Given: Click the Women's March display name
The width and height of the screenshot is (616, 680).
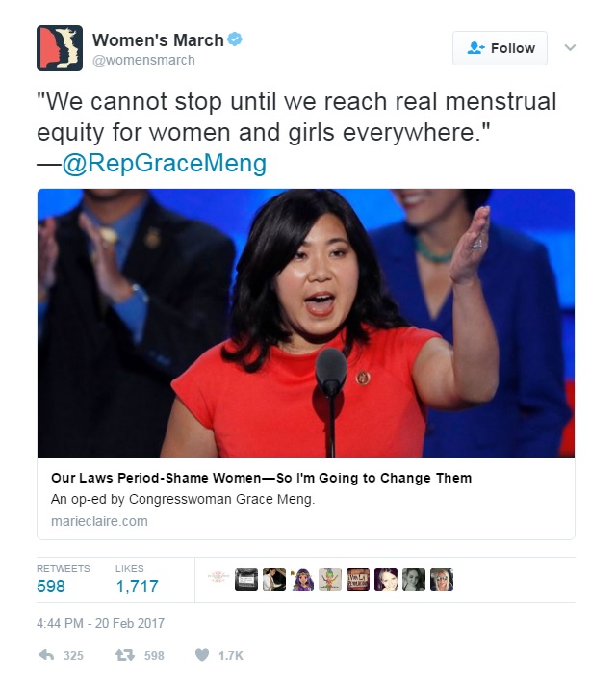Looking at the screenshot, I should (x=158, y=39).
